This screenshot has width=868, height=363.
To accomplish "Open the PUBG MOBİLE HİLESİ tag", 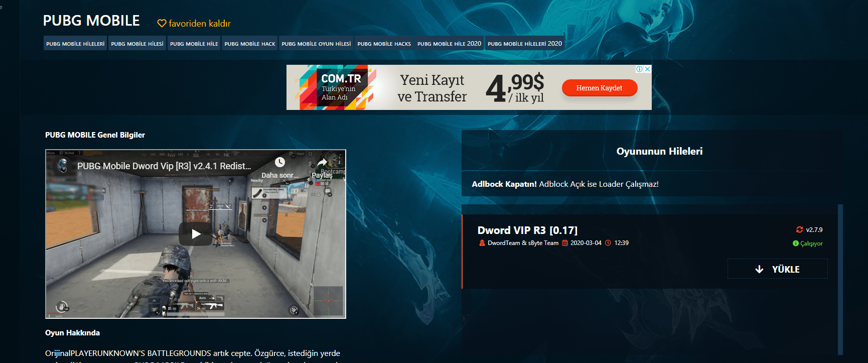I will (137, 44).
